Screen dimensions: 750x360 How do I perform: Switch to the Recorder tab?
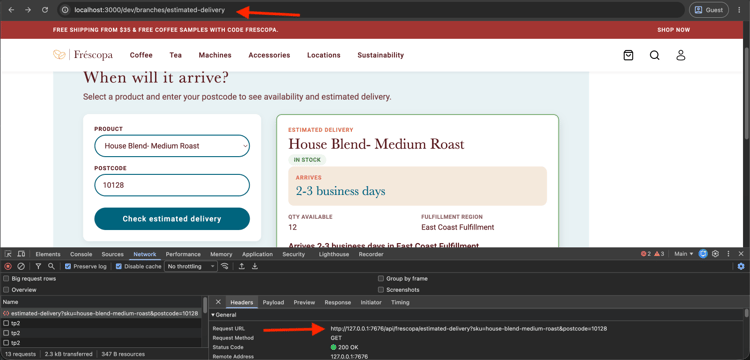[371, 254]
